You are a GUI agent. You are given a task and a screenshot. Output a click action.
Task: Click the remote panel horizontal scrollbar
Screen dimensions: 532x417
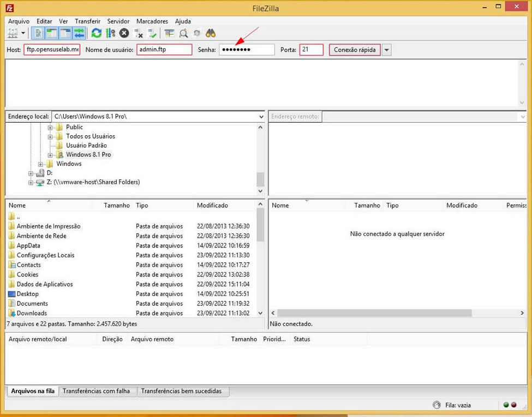point(374,313)
